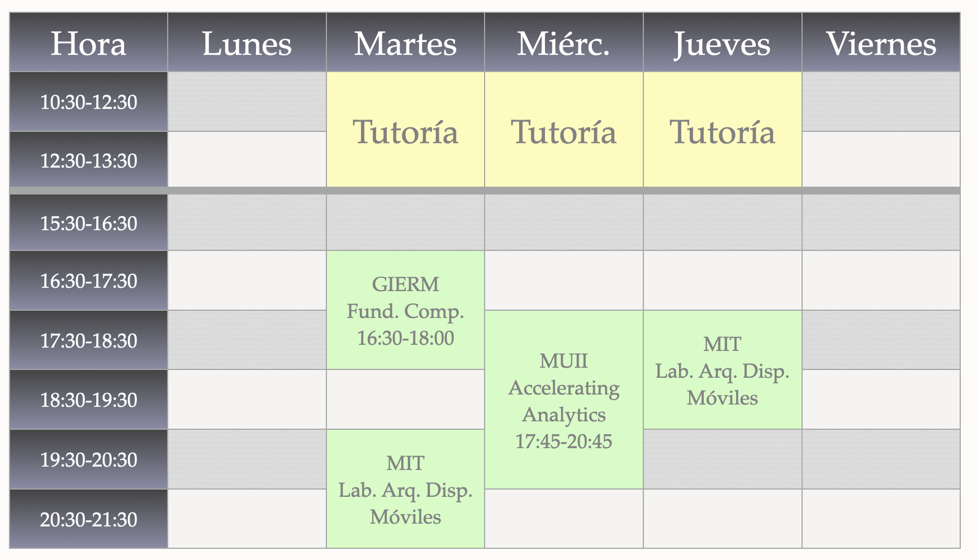Select the Viernes column header
Viewport: 977px width, 560px height.
(881, 42)
